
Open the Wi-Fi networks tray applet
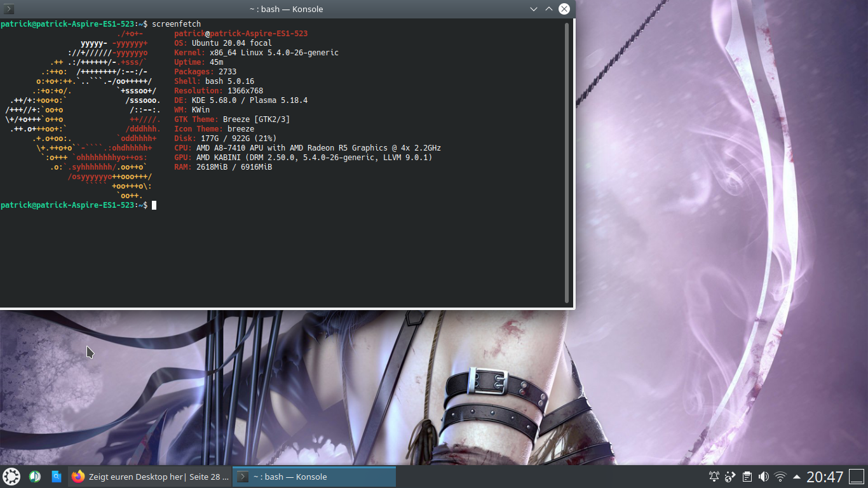[780, 477]
